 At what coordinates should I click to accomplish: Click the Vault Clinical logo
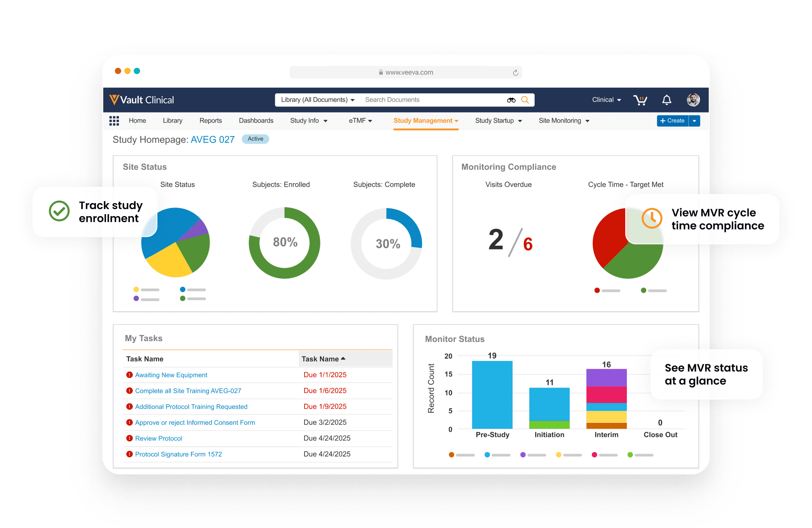point(141,100)
